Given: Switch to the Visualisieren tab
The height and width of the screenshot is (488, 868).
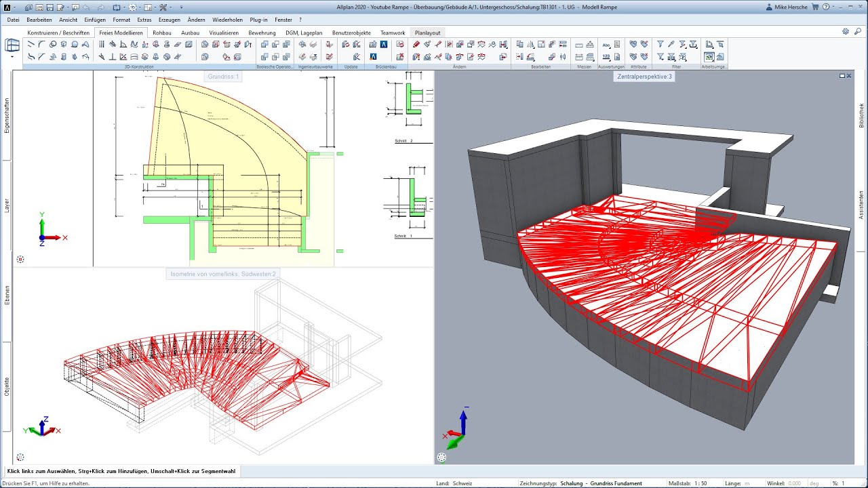Looking at the screenshot, I should pos(224,33).
